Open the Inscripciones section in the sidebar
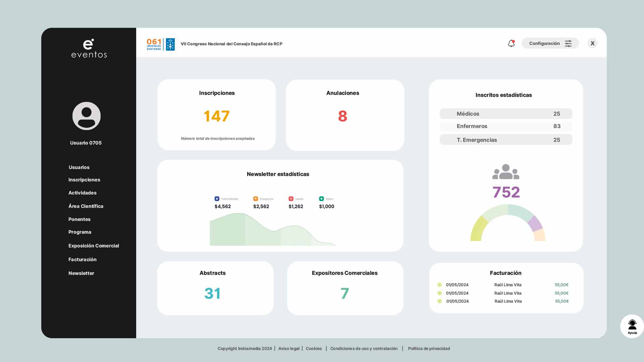The width and height of the screenshot is (644, 362). coord(84,180)
